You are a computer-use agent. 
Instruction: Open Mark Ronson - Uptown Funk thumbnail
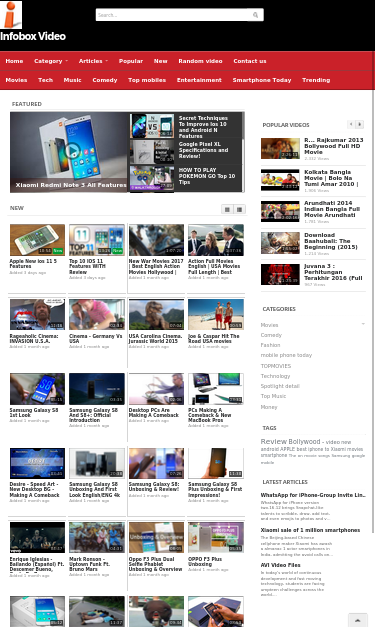tap(97, 537)
